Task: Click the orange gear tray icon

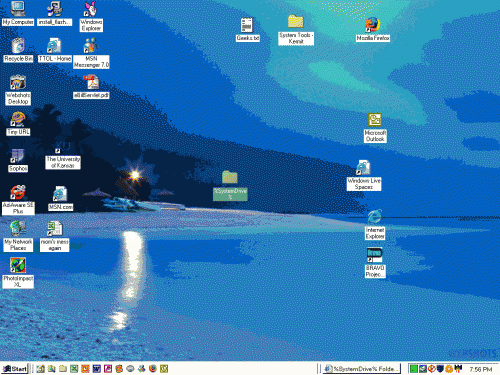Action: click(449, 369)
